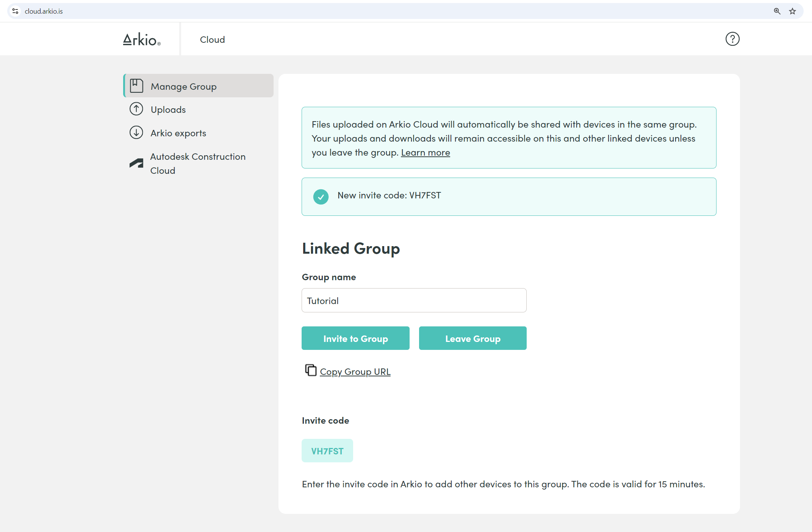Click the Autodesk logo icon in sidebar
Image resolution: width=812 pixels, height=532 pixels.
(136, 163)
